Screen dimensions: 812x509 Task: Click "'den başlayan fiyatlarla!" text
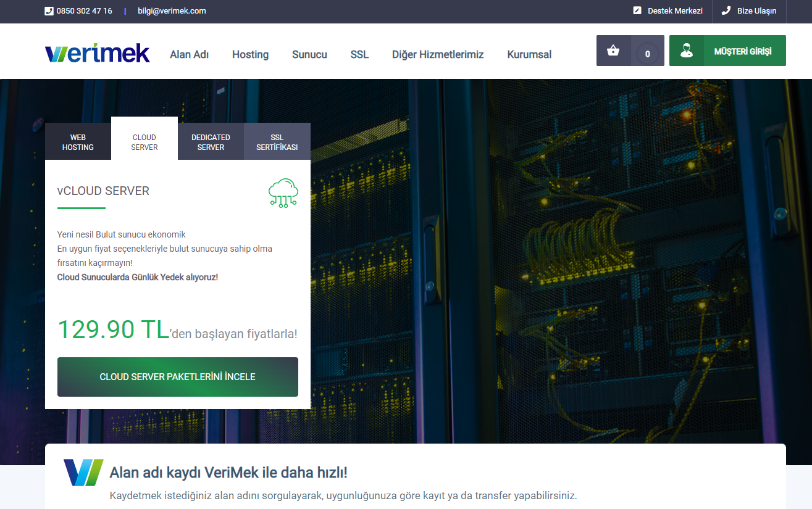pos(233,334)
